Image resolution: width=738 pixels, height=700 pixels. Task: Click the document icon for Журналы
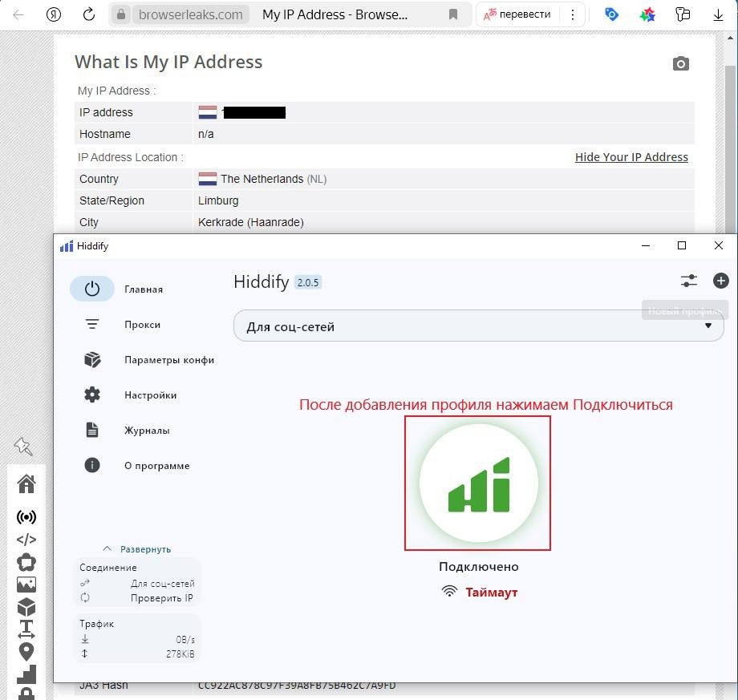92,430
